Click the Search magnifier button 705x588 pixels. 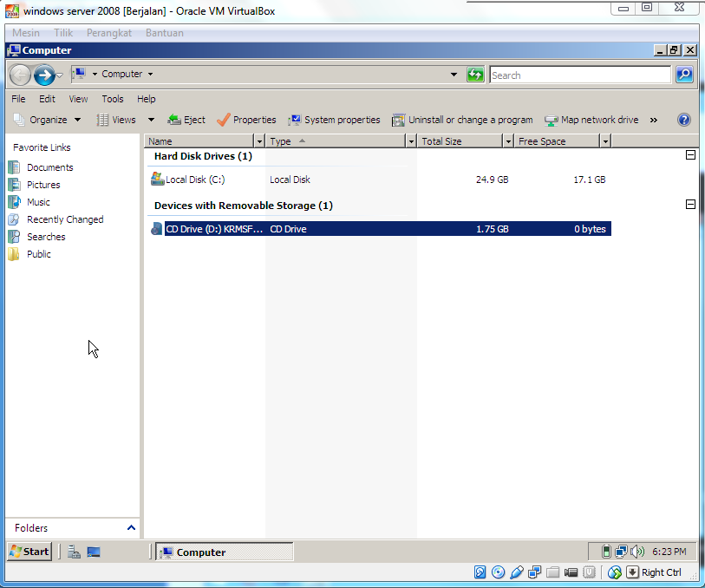click(x=684, y=75)
